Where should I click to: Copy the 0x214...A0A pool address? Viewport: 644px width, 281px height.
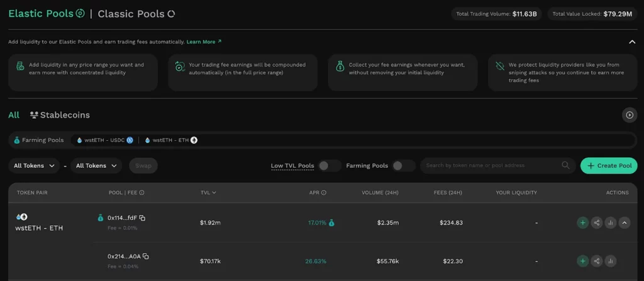coord(146,256)
